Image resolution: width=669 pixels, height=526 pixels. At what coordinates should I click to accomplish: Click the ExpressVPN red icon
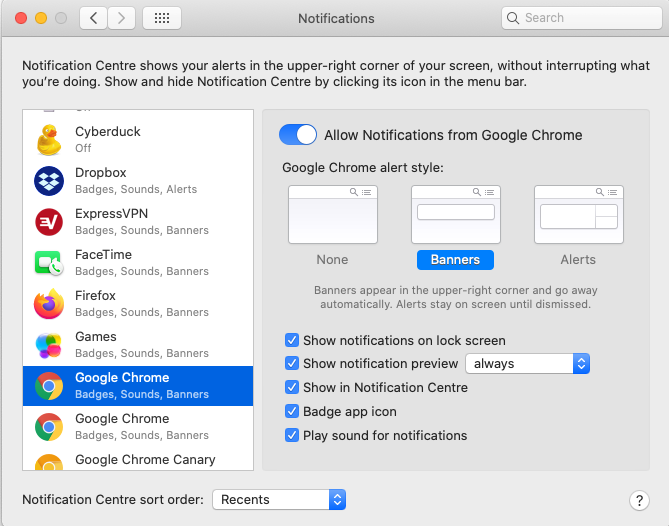(x=49, y=222)
